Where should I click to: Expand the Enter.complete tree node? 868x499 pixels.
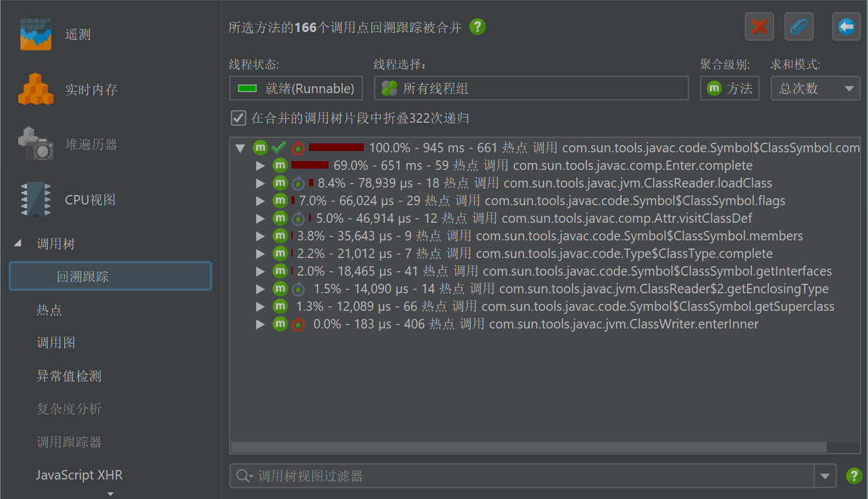tap(260, 165)
